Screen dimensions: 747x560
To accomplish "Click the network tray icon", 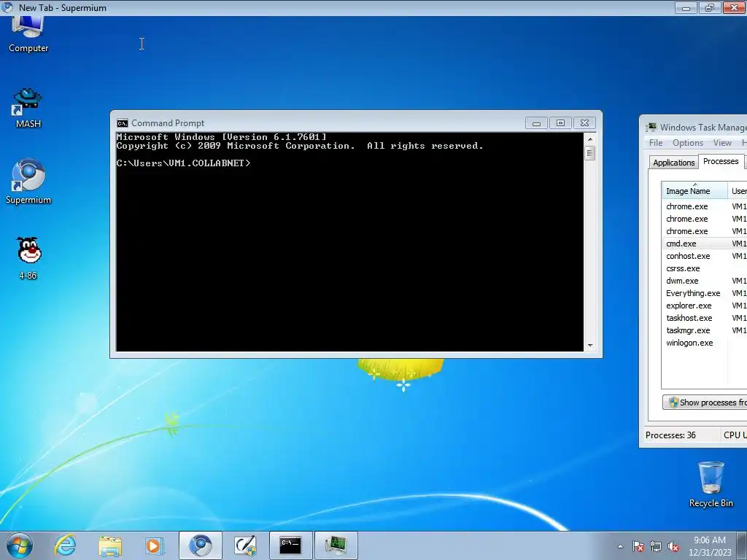I will click(656, 546).
